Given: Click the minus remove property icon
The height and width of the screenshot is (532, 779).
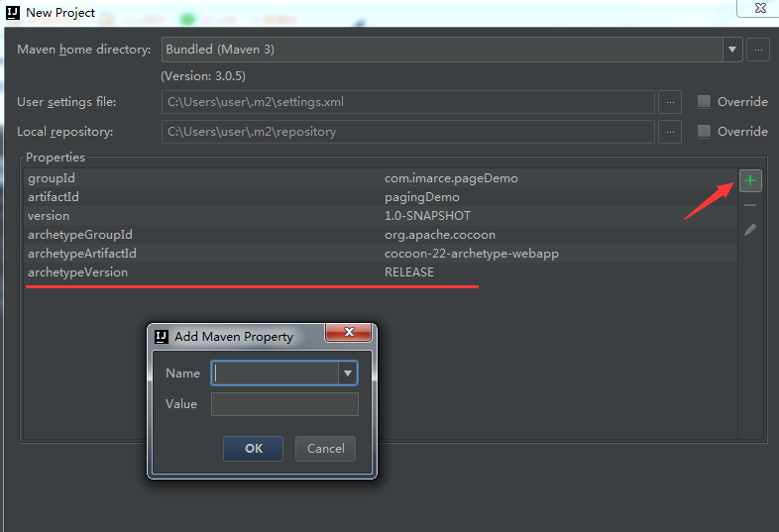Looking at the screenshot, I should coord(750,205).
